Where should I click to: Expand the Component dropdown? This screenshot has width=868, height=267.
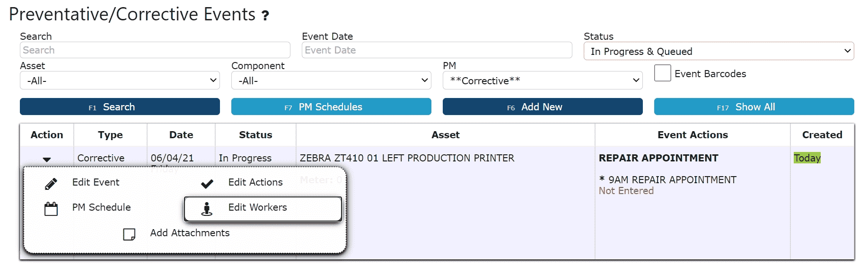click(331, 80)
